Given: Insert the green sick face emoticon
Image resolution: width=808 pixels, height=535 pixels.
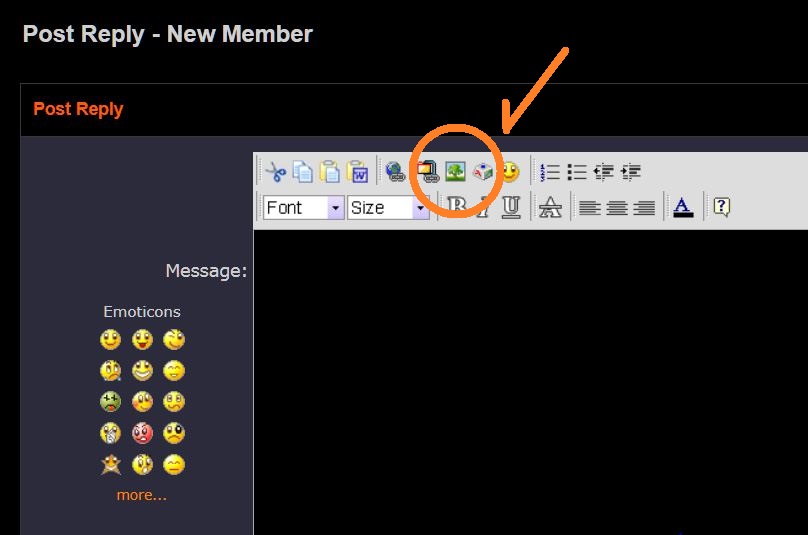Looking at the screenshot, I should click(110, 402).
